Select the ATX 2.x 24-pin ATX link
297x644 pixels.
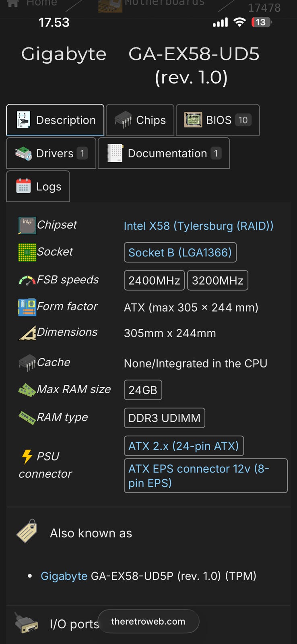[x=184, y=446]
